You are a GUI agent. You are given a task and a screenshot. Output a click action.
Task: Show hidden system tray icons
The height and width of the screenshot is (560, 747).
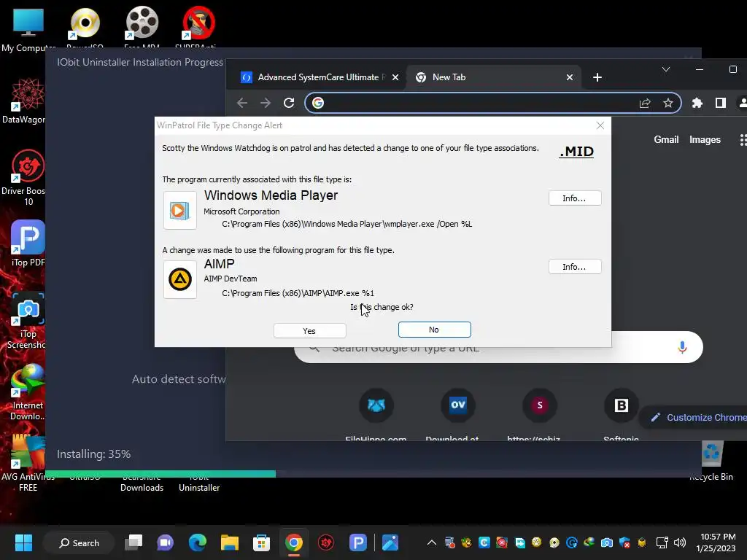click(432, 542)
